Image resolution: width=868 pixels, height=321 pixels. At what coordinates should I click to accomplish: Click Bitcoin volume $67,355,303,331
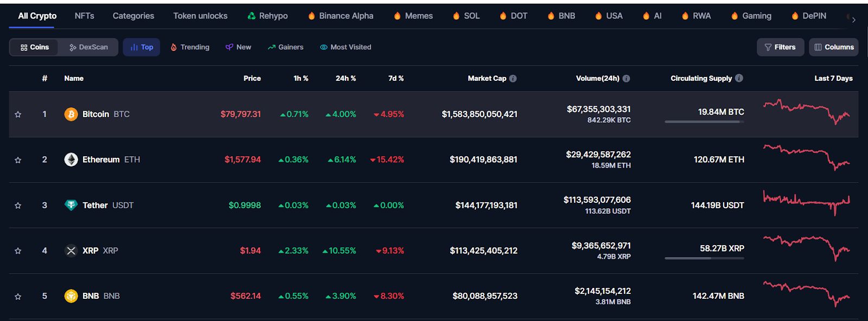pos(599,110)
